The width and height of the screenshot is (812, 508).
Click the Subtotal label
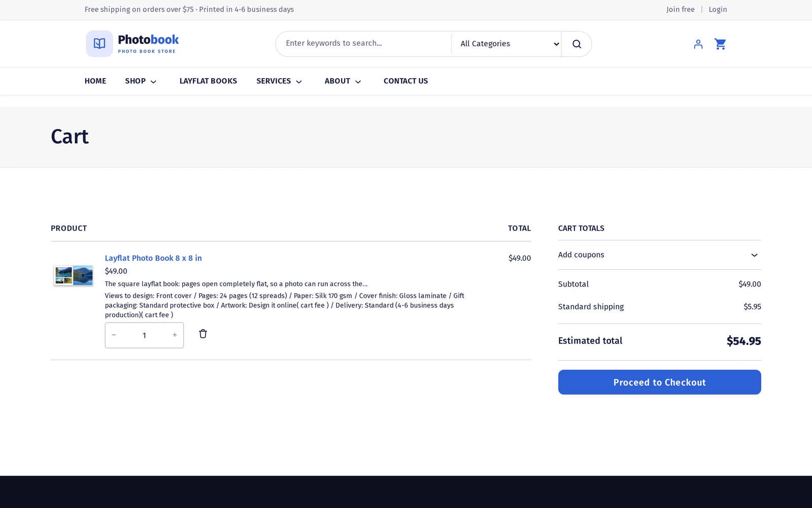[573, 284]
